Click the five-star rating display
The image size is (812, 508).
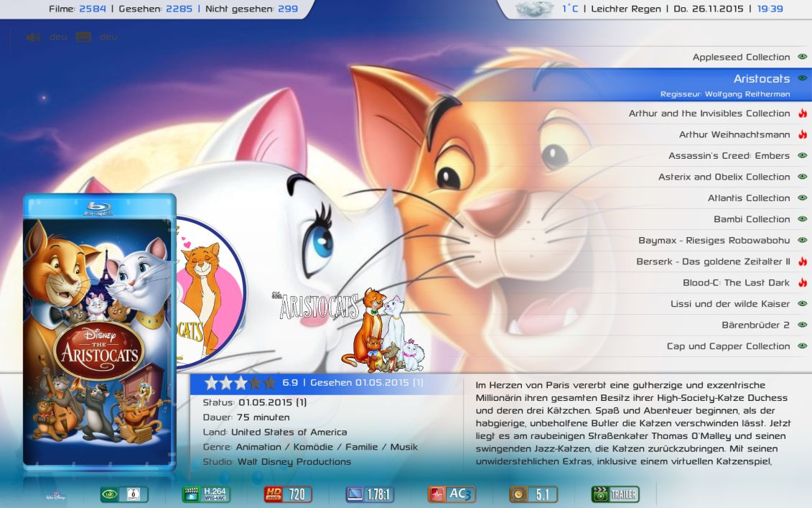tap(241, 383)
